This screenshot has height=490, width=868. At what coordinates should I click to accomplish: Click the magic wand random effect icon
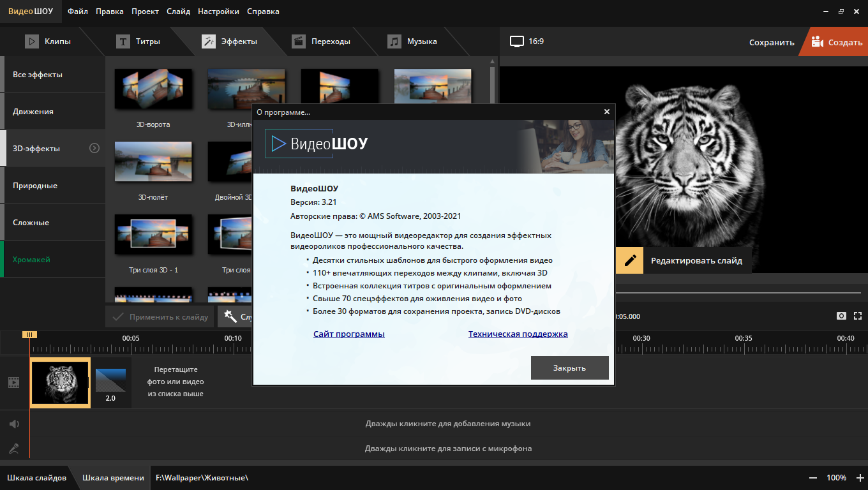(x=230, y=316)
